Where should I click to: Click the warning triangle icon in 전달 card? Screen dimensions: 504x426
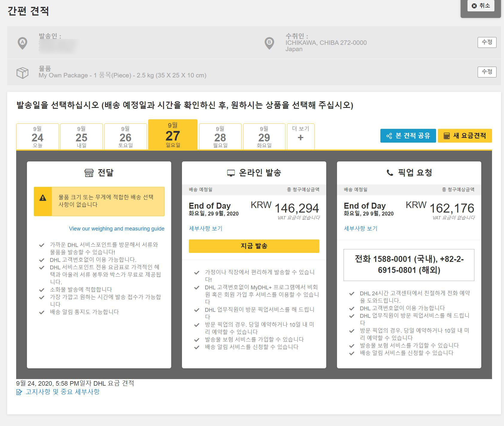[43, 198]
